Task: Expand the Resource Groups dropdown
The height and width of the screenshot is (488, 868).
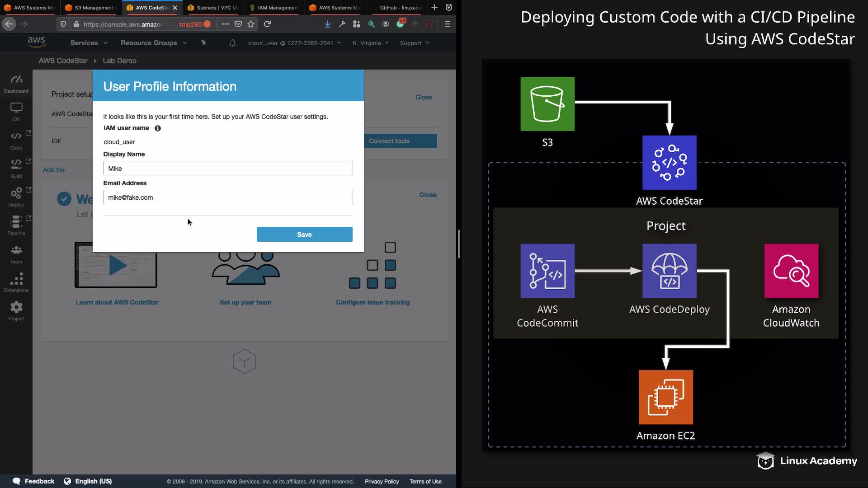Action: coord(153,43)
